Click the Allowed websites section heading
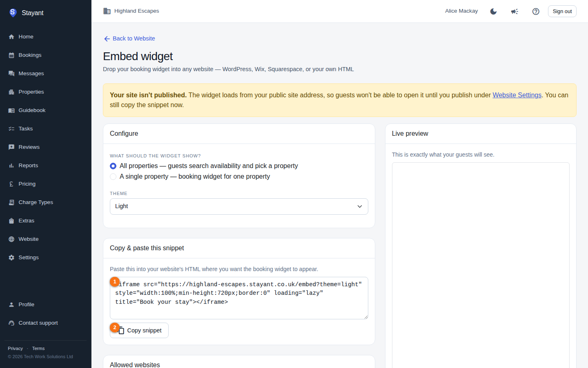The height and width of the screenshot is (368, 588). (135, 365)
